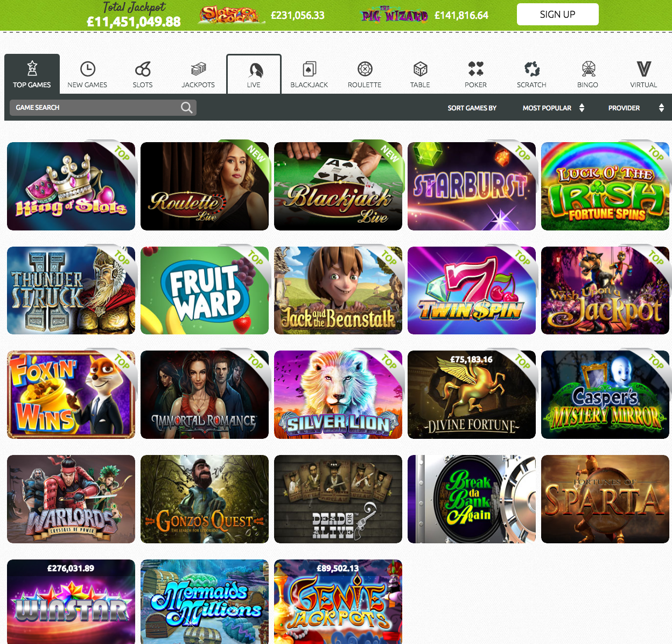Image resolution: width=672 pixels, height=644 pixels.
Task: Expand the Most Popular sort dropdown
Action: (553, 108)
